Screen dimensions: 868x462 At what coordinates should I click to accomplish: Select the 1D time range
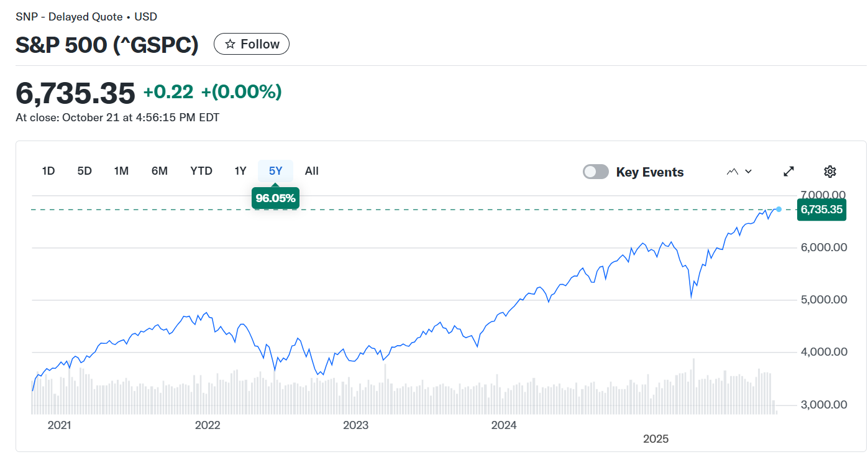(x=48, y=171)
